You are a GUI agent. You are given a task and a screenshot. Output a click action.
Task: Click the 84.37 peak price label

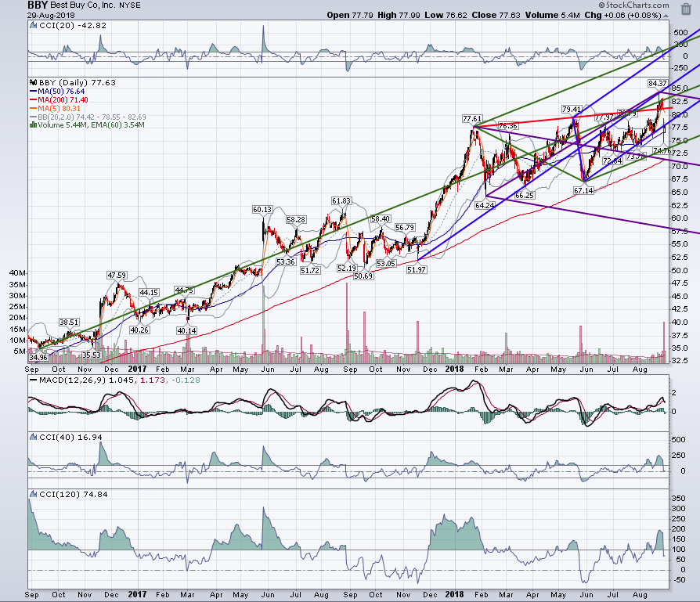point(657,84)
